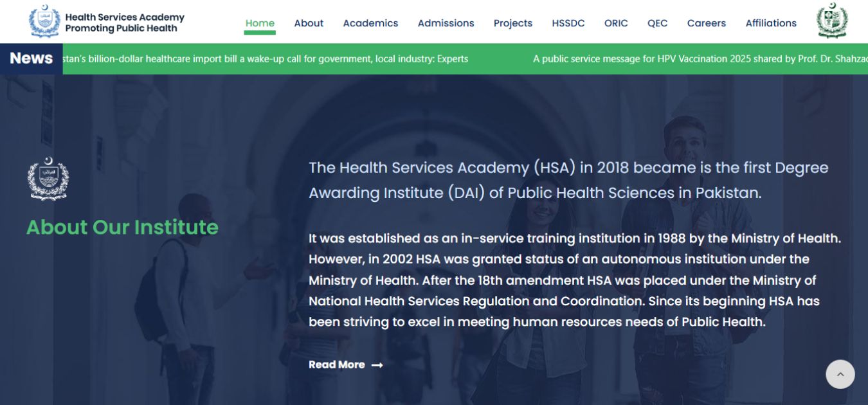Click the scroll-to-top chevron button
868x405 pixels.
click(x=840, y=373)
